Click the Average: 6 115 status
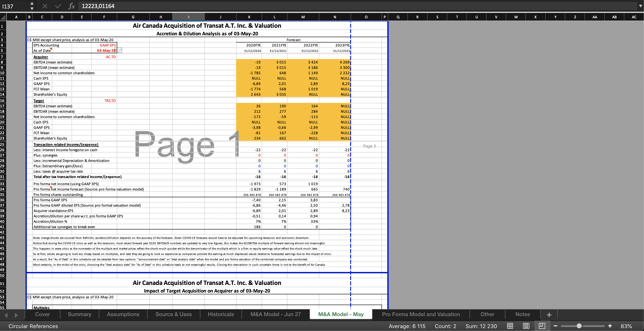The width and height of the screenshot is (644, 331). click(x=407, y=326)
